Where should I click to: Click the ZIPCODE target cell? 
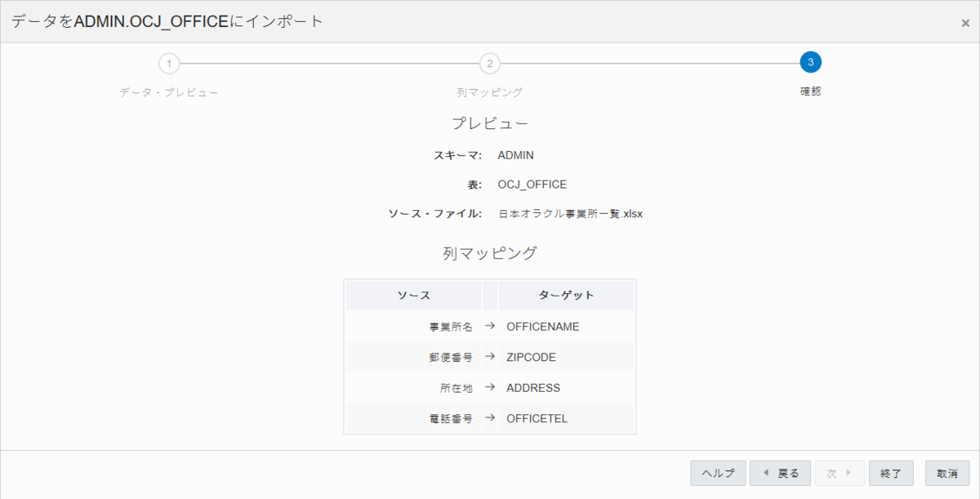pos(566,357)
